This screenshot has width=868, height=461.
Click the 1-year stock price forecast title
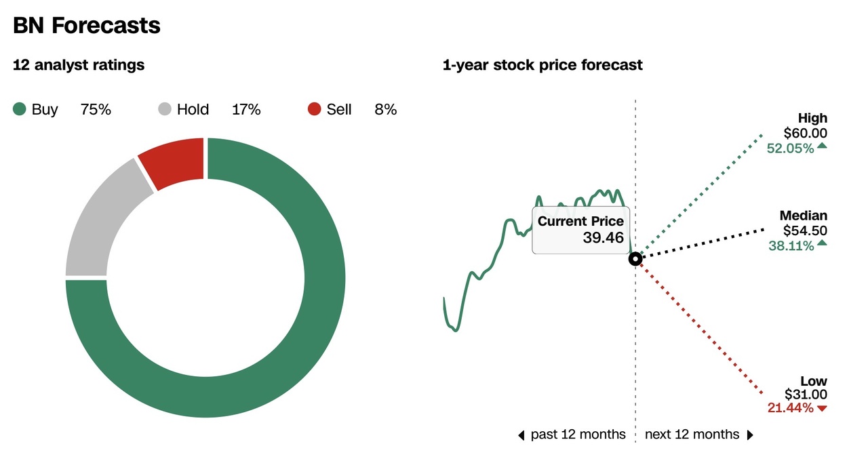(542, 65)
